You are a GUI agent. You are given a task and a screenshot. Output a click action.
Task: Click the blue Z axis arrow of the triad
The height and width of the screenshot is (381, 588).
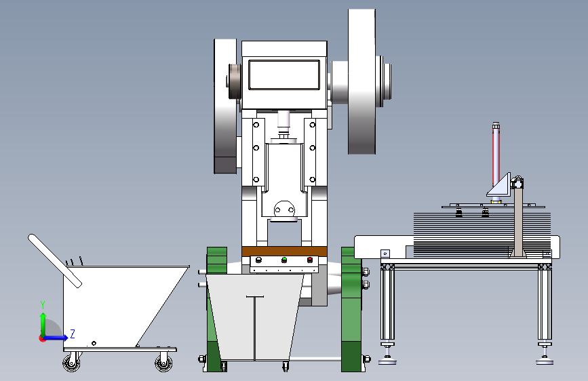(56, 338)
